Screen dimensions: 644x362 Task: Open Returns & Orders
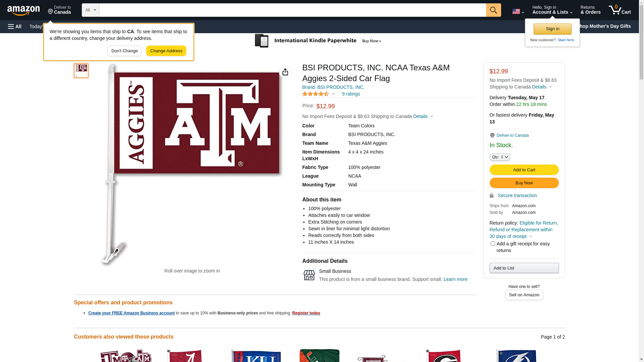click(590, 10)
